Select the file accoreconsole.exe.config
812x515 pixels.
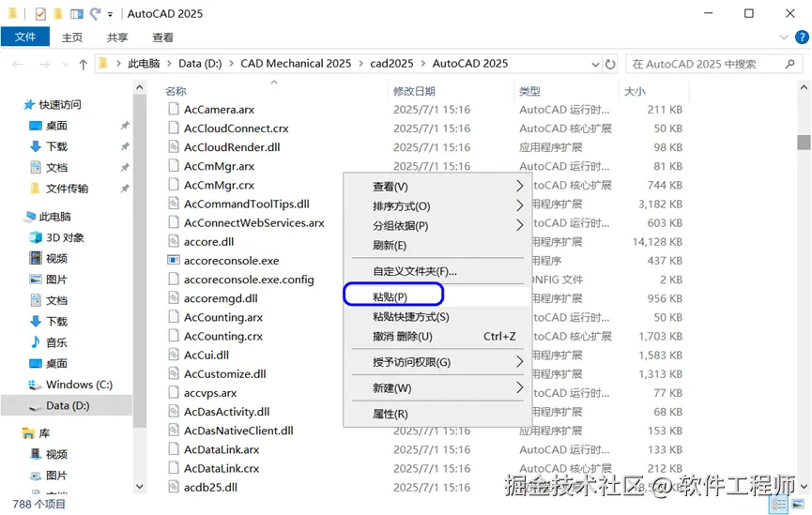pos(249,280)
